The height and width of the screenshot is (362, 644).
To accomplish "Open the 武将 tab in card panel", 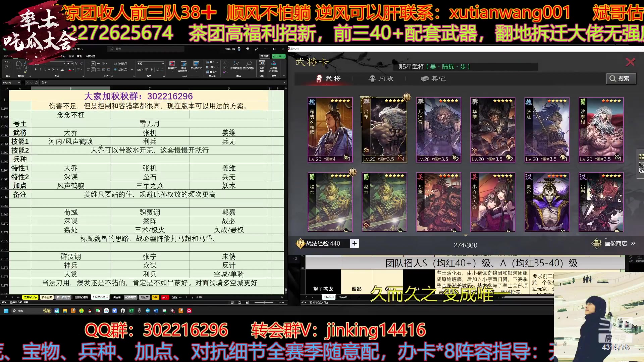I will click(328, 78).
